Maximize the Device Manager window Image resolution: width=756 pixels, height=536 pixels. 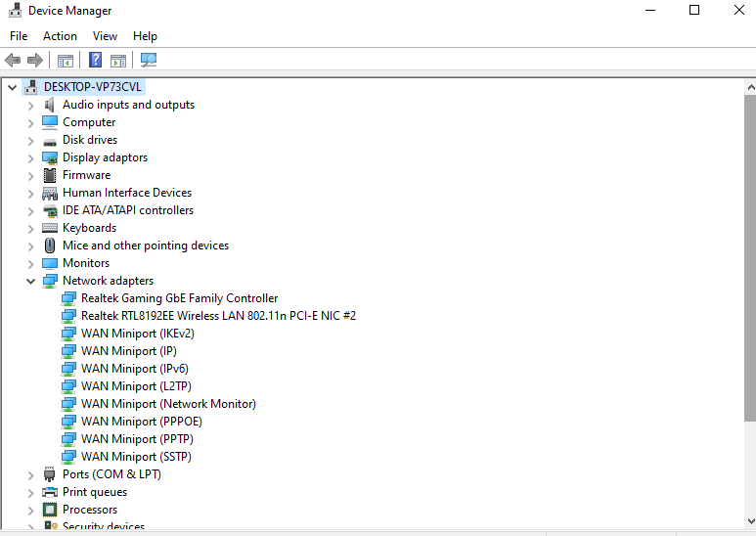coord(694,10)
